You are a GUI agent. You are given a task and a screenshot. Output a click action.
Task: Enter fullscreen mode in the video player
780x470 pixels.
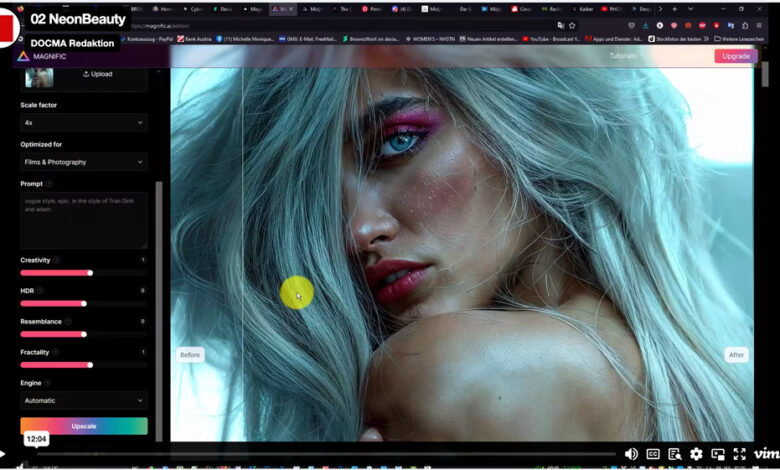click(739, 454)
